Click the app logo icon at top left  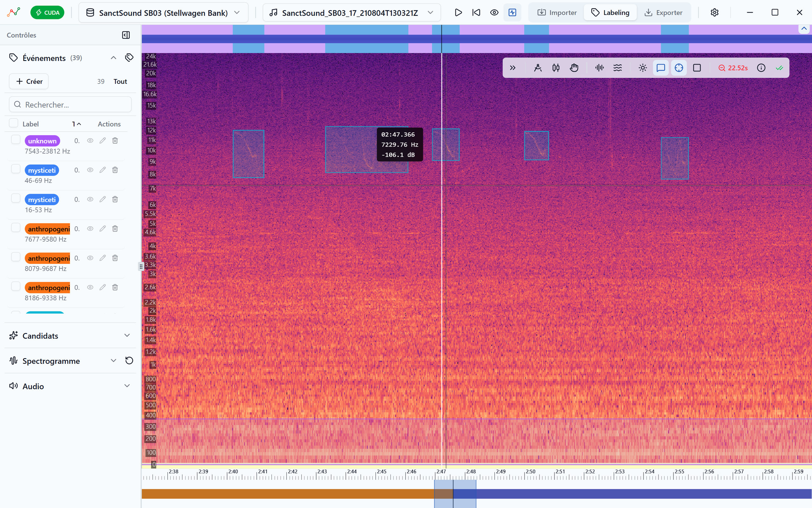pyautogui.click(x=13, y=12)
